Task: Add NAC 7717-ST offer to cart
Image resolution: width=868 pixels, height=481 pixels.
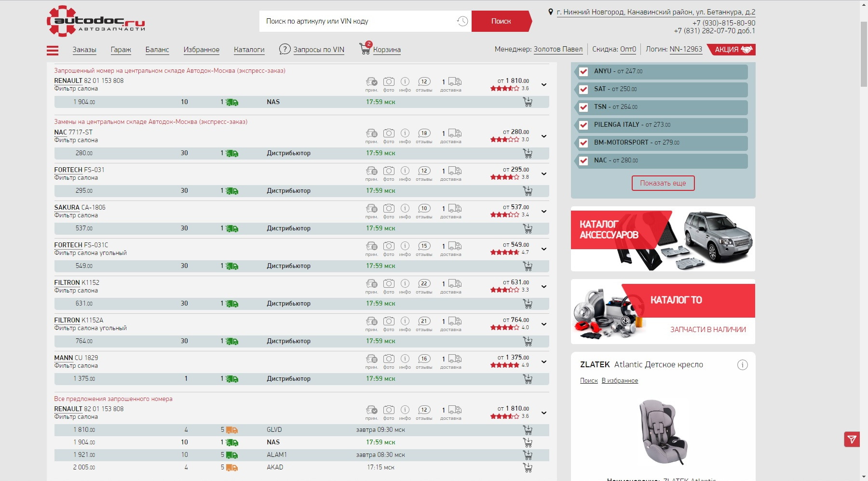Action: pos(528,153)
